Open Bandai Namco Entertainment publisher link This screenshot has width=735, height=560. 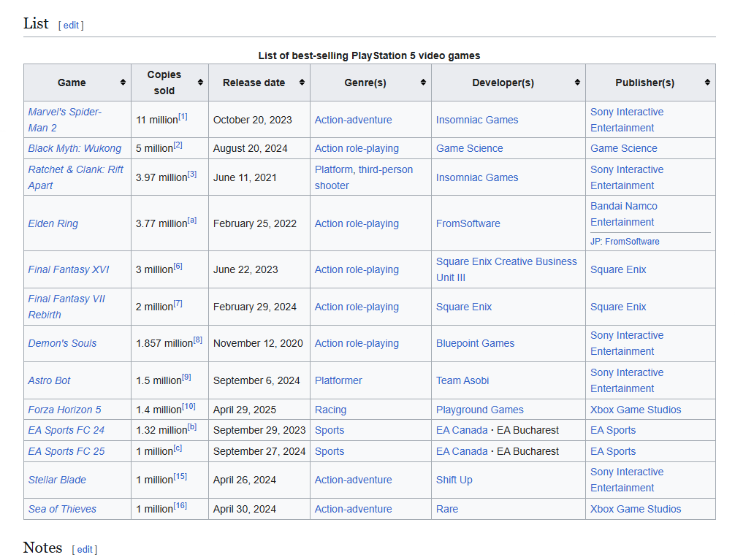[x=624, y=214]
